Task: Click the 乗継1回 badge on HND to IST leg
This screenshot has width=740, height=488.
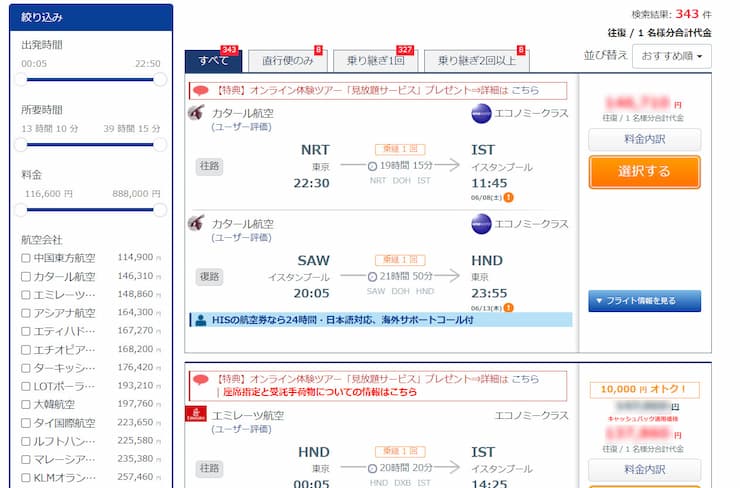Action: coord(400,451)
